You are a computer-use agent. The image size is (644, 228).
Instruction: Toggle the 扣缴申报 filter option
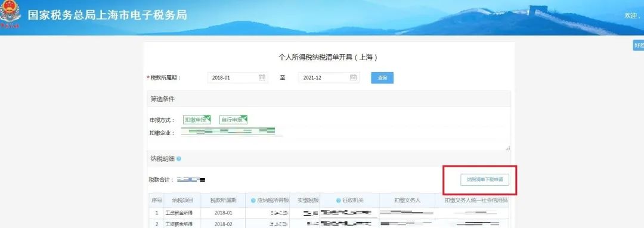coord(197,120)
